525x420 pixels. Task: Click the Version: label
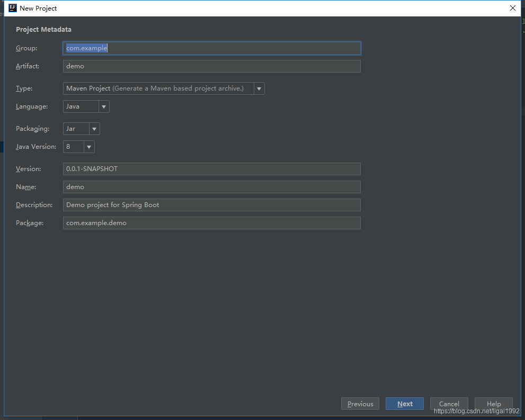[29, 169]
